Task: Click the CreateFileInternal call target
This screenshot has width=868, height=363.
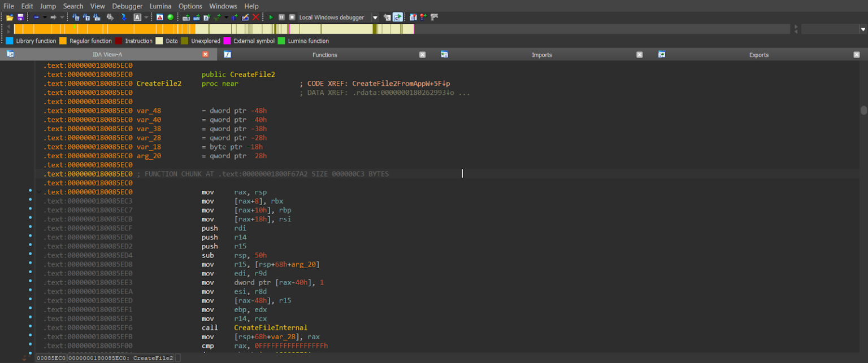Action: (x=271, y=327)
